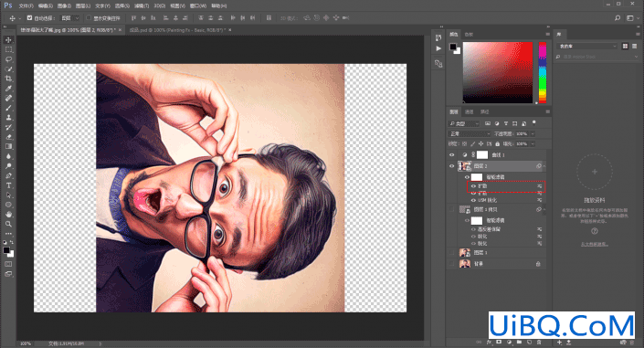Open the 3D menu

[x=159, y=6]
